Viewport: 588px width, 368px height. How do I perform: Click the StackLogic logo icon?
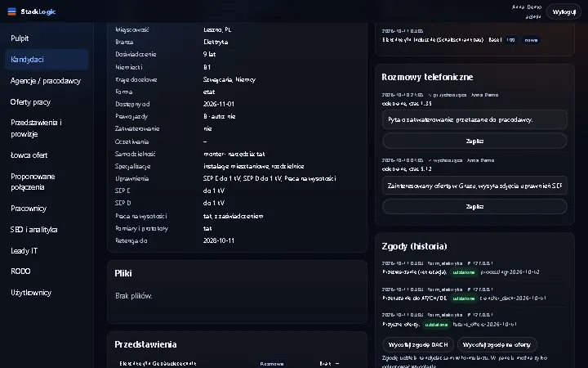click(x=11, y=11)
